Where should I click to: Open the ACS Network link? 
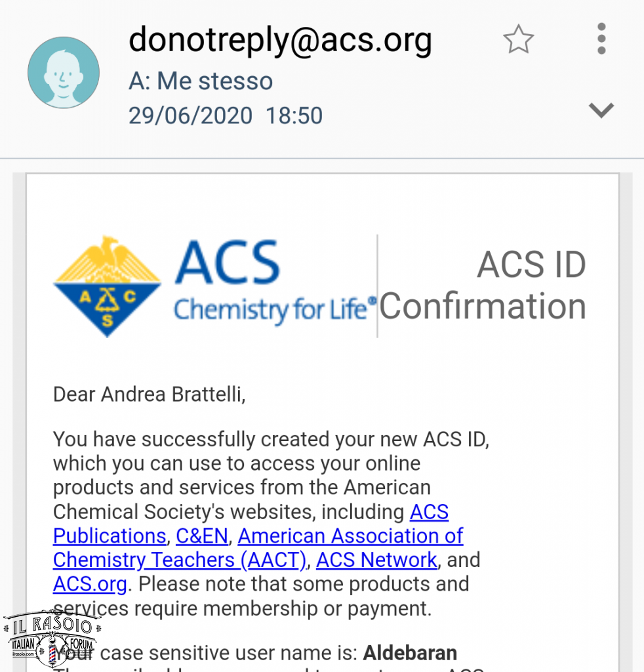pyautogui.click(x=376, y=560)
